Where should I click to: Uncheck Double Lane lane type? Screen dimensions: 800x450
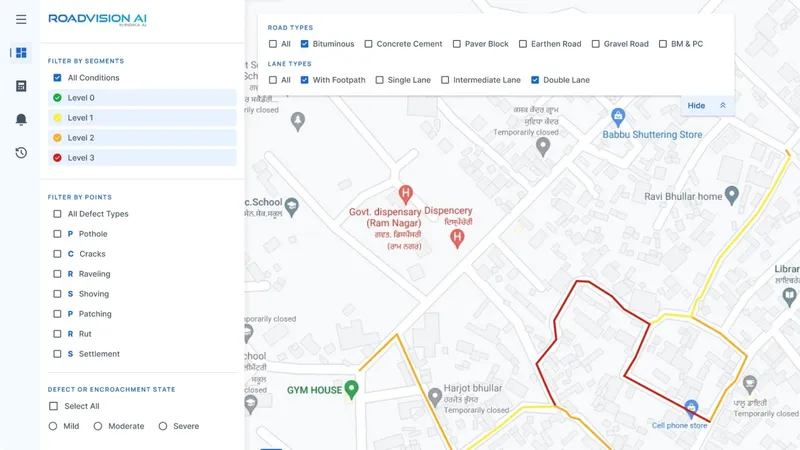[x=535, y=80]
